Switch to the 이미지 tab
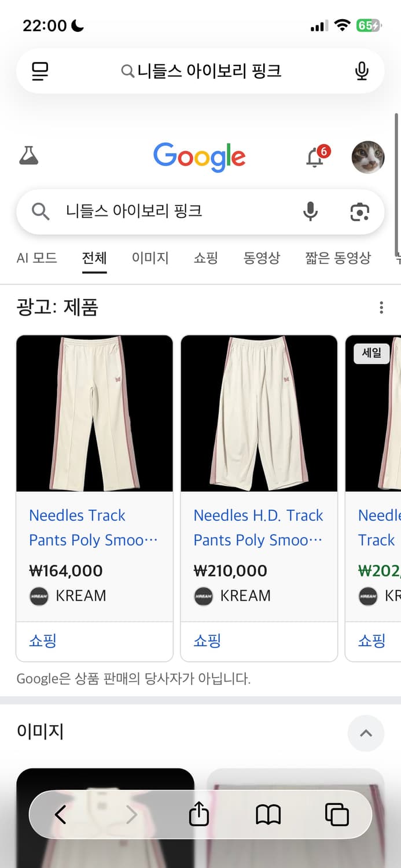Viewport: 401px width, 868px height. (x=150, y=258)
